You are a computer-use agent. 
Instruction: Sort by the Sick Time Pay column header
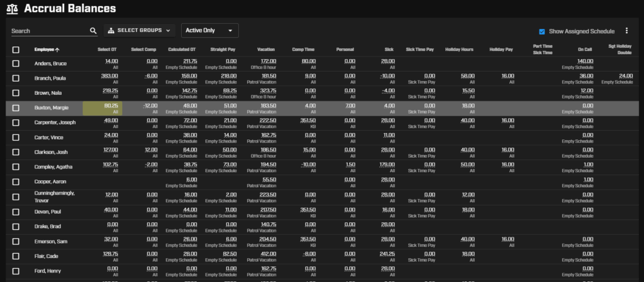pos(419,50)
